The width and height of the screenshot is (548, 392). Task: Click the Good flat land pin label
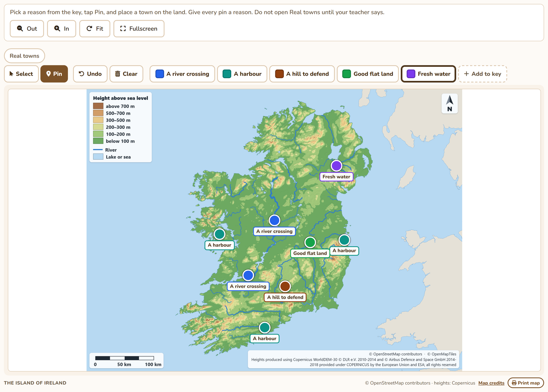310,253
